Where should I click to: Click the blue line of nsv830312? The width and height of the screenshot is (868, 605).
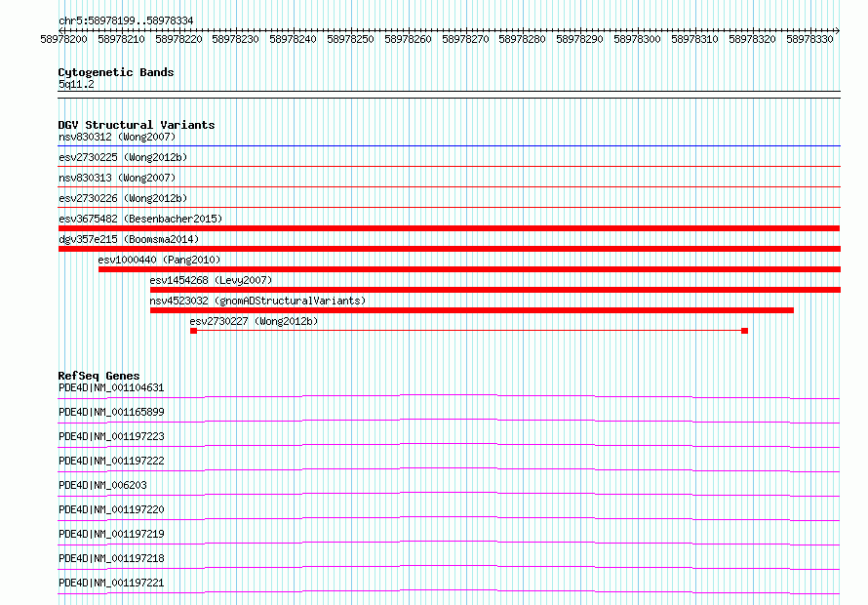[x=450, y=146]
